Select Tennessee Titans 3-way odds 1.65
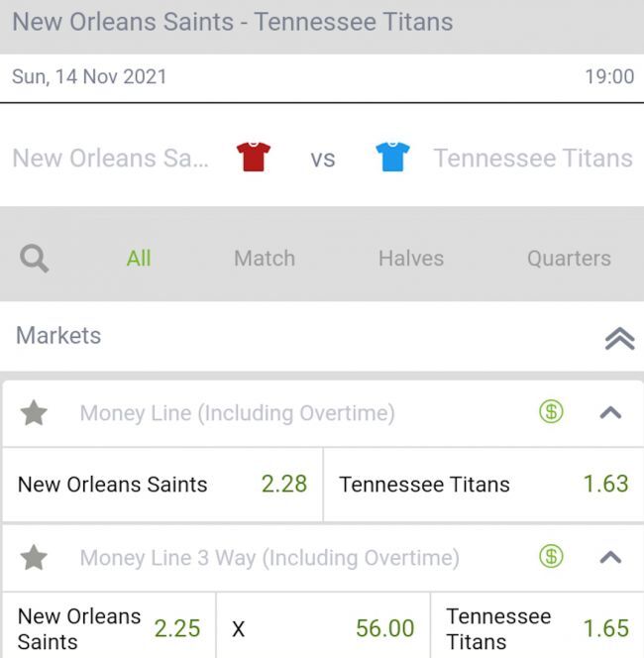644x658 pixels. tap(537, 628)
